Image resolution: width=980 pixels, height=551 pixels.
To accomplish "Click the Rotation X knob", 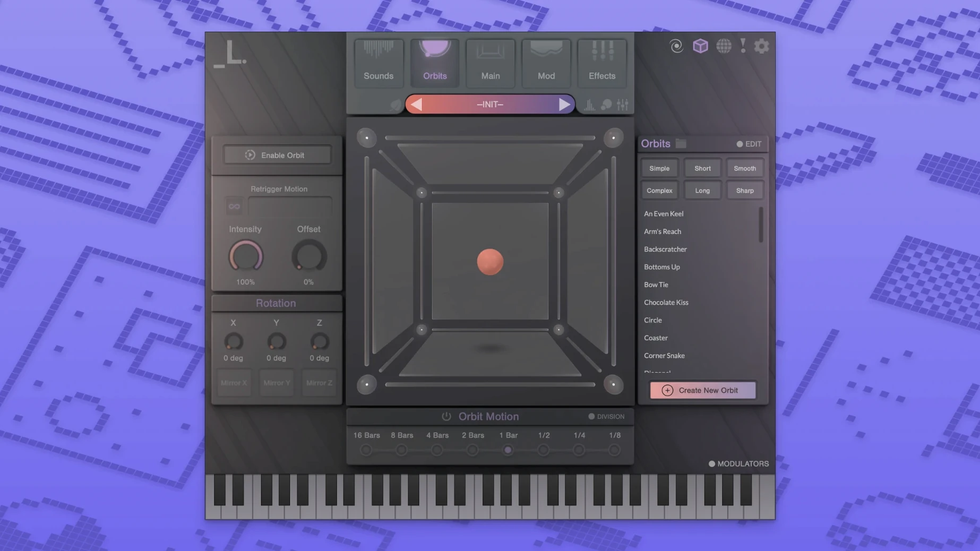I will tap(234, 341).
